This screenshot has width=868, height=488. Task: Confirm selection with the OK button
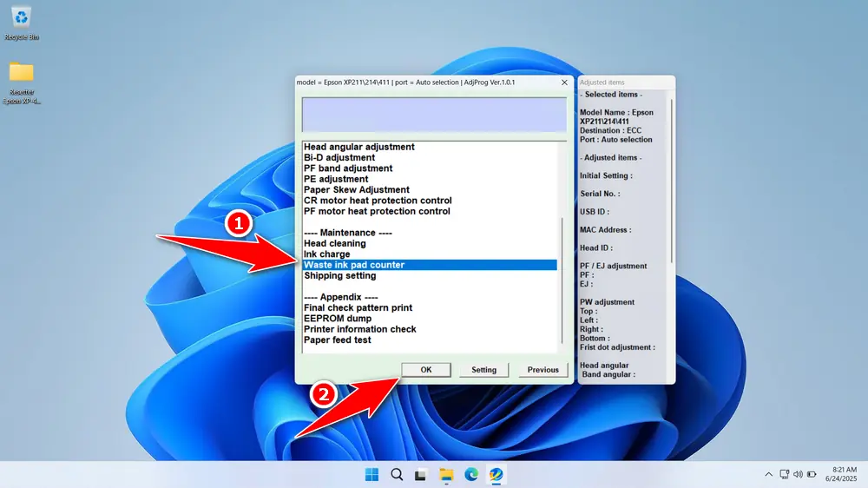[x=425, y=369]
